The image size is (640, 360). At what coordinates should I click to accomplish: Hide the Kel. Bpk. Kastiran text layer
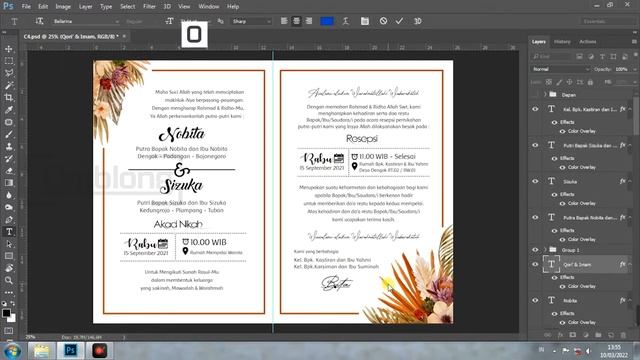[535, 109]
